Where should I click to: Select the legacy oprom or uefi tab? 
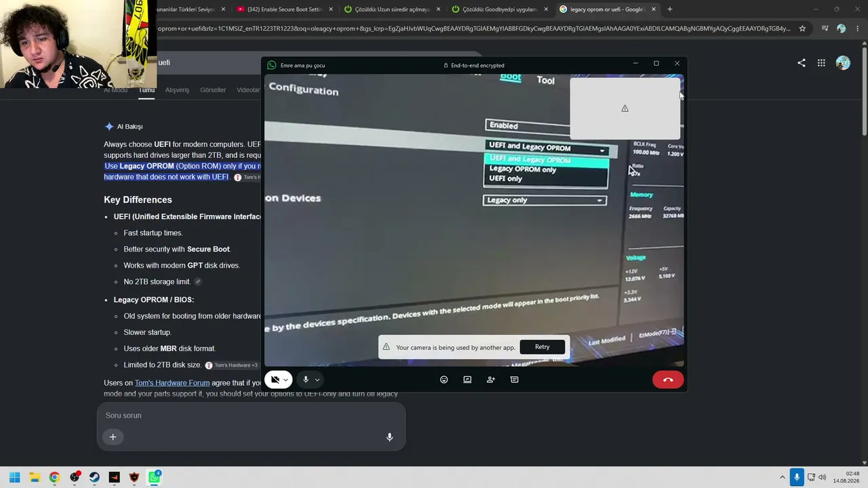point(608,9)
